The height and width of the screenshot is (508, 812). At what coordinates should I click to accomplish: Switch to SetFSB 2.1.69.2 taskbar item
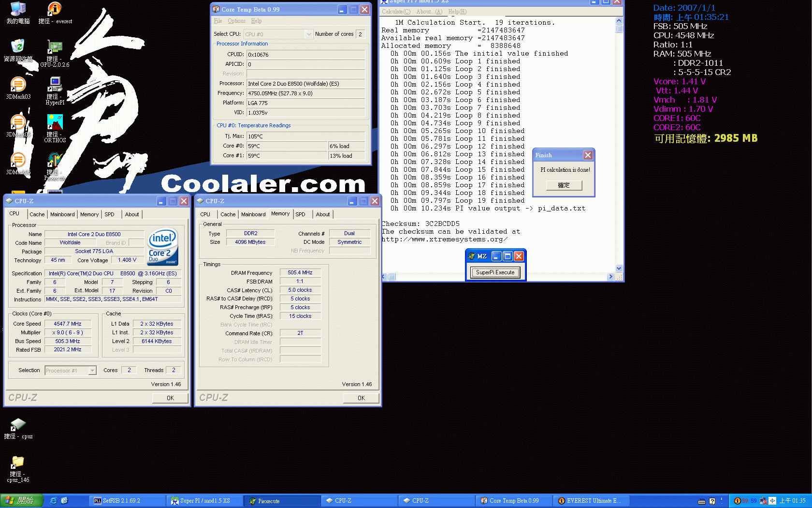click(x=127, y=501)
